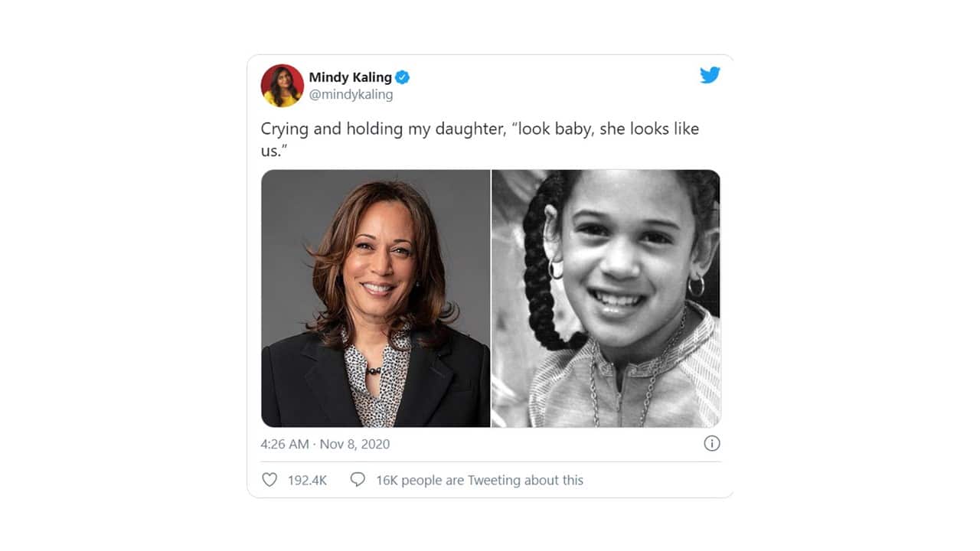The height and width of the screenshot is (551, 980).
Task: Click the Nov 8, 2020 tweet date
Action: coord(354,444)
